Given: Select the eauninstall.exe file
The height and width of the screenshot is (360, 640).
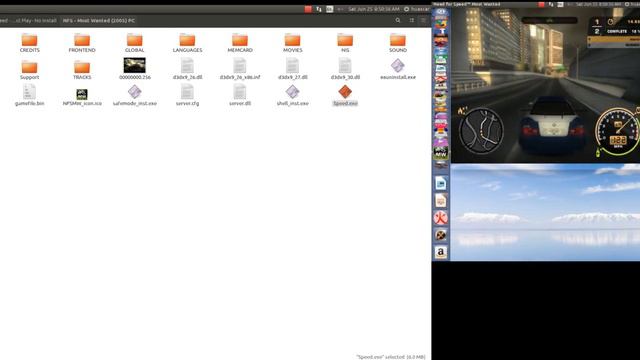Looking at the screenshot, I should point(398,69).
